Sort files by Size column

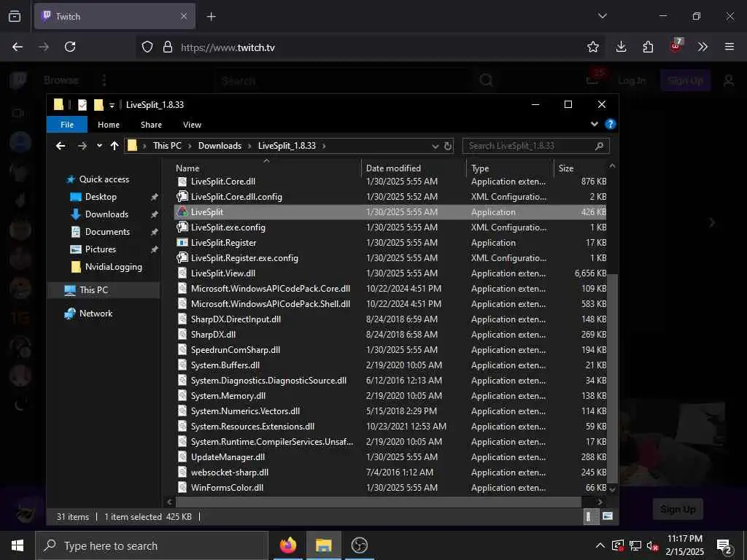point(580,168)
